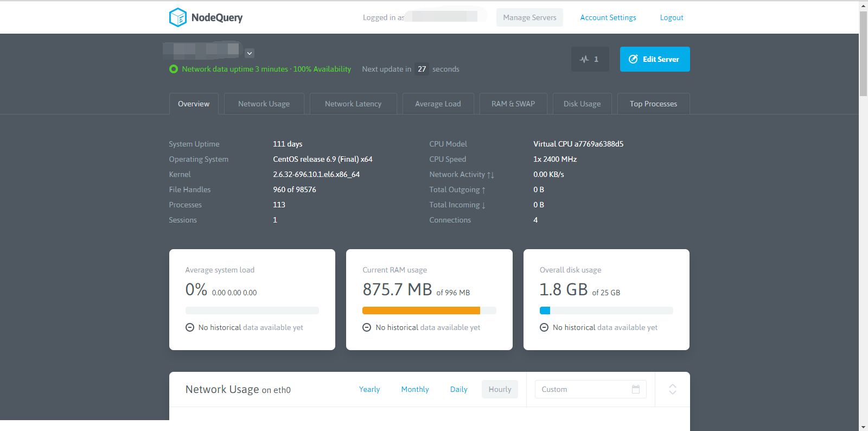Click the Custom date range field
The image size is (868, 431).
(590, 389)
